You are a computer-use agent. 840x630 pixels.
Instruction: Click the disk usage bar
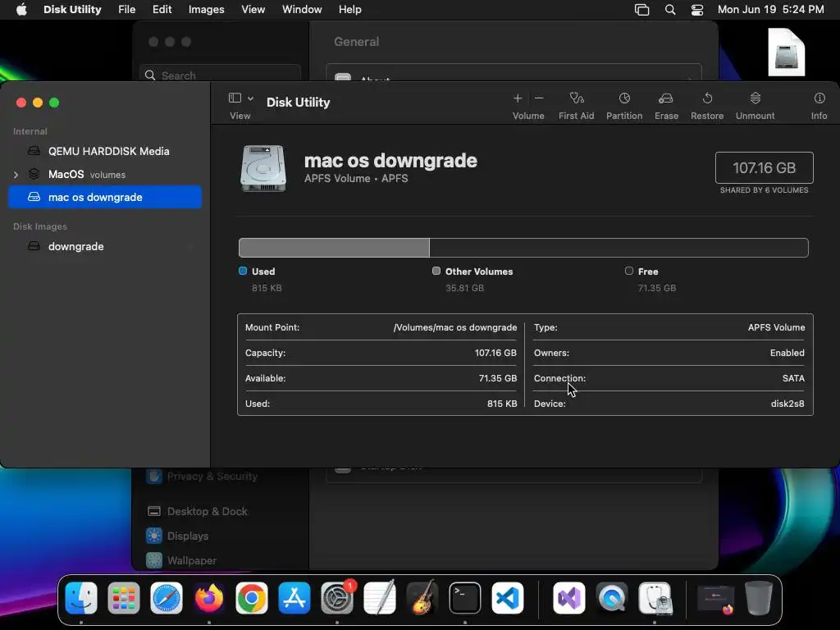(523, 248)
